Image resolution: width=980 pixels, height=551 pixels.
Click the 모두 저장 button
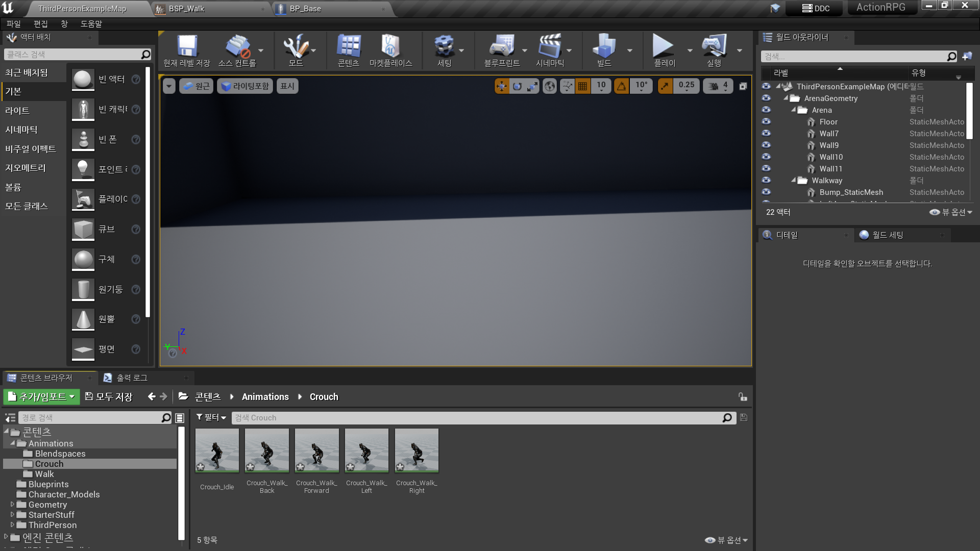109,396
